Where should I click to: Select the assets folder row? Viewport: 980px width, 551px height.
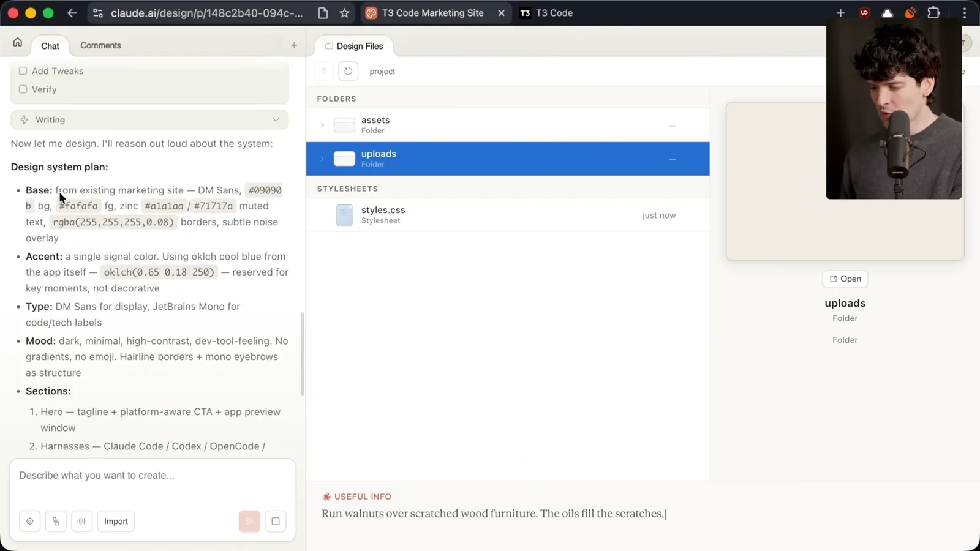pyautogui.click(x=508, y=125)
